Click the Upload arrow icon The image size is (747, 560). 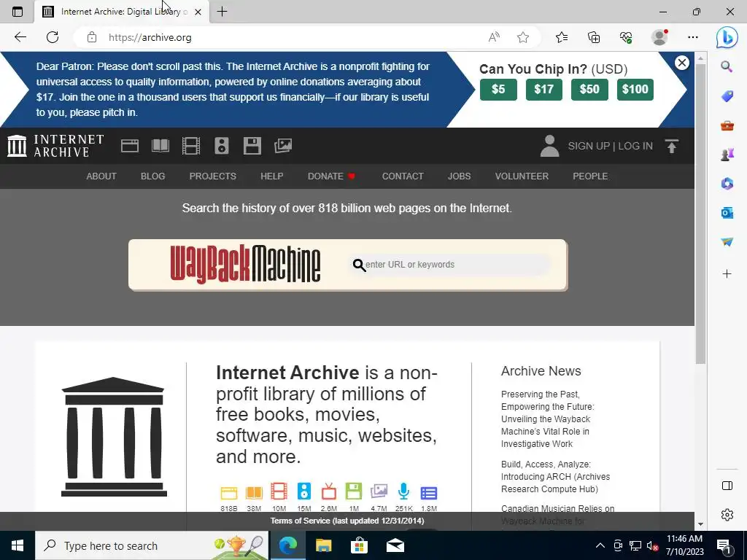tap(672, 146)
